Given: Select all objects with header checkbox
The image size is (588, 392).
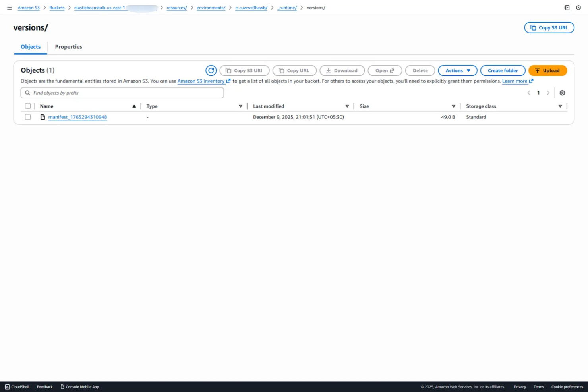Looking at the screenshot, I should point(28,106).
